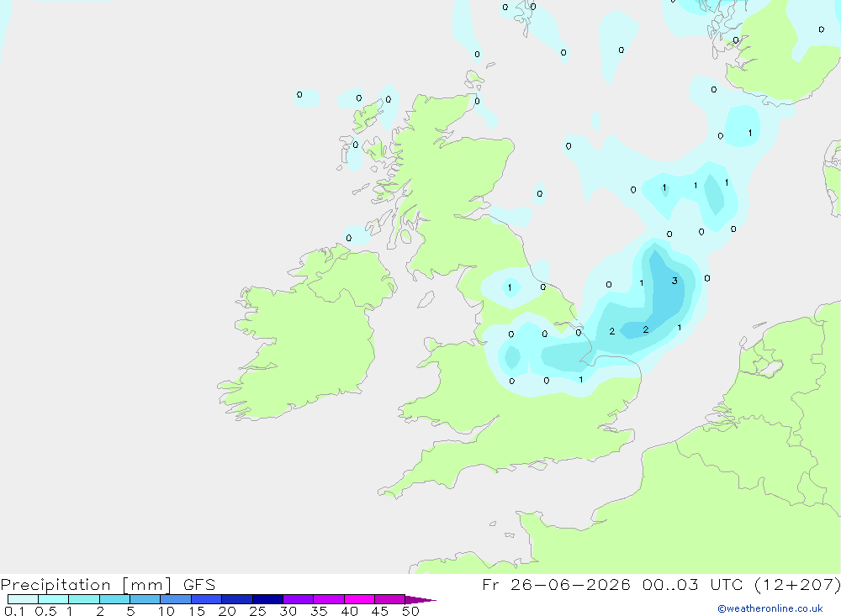Click the '35' legend scale label
The height and width of the screenshot is (616, 841).
(319, 611)
